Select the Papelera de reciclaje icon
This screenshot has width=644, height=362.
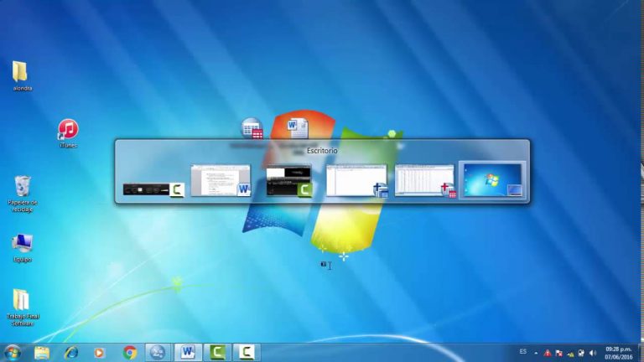22,194
